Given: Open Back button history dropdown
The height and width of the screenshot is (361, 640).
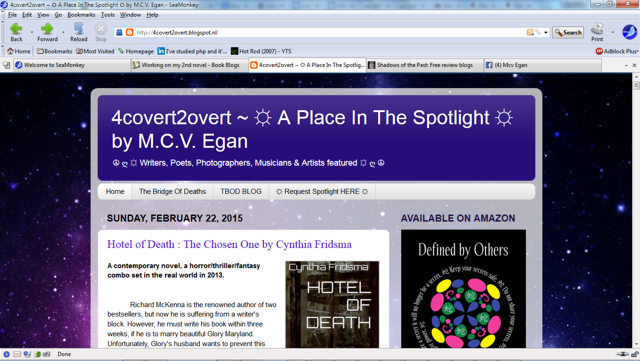Looking at the screenshot, I should click(x=32, y=32).
